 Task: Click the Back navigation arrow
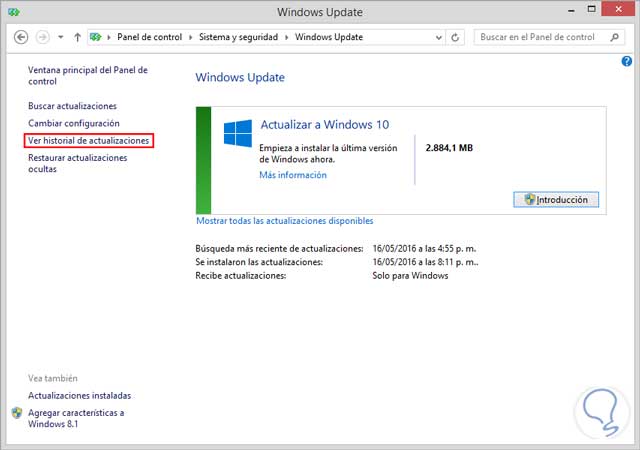pos(21,37)
